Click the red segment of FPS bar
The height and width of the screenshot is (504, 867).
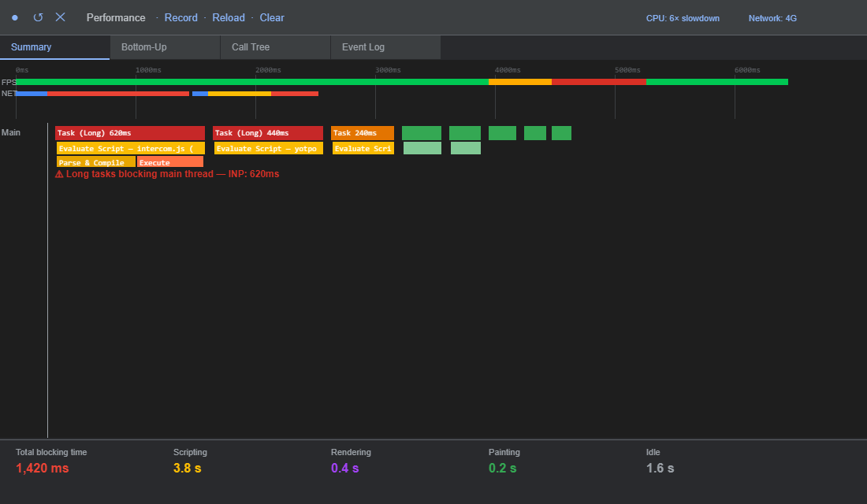(x=599, y=82)
